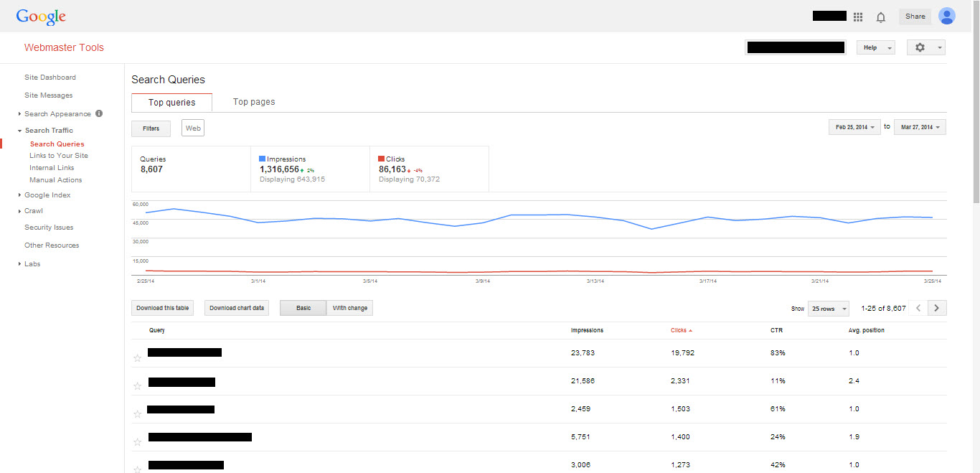Click Download this table button
Screen dimensions: 980x473
[x=163, y=308]
